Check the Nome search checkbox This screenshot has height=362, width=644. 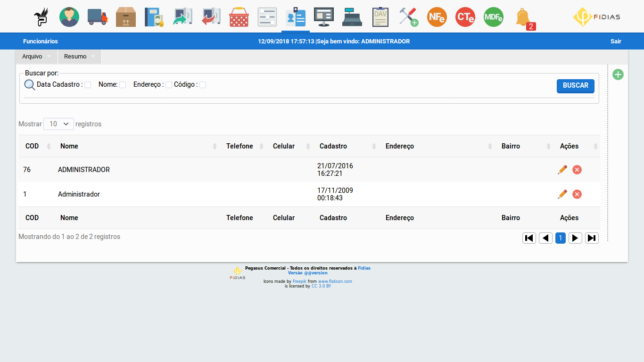(123, 85)
